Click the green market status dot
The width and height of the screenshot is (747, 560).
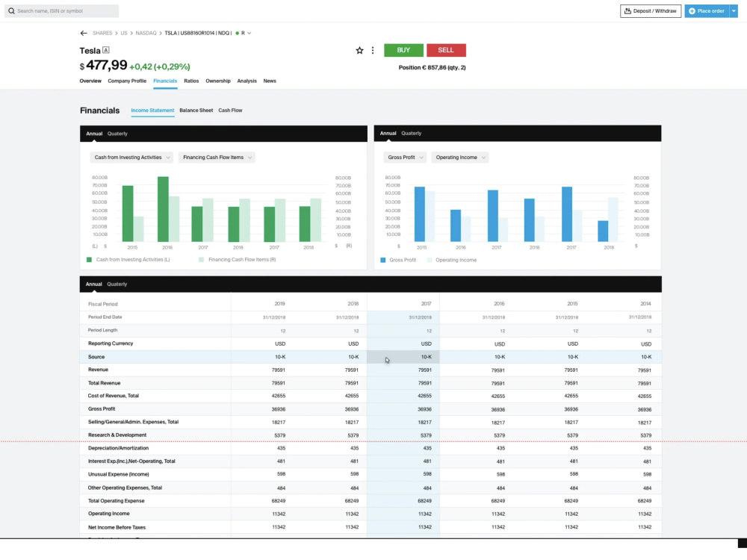point(238,34)
